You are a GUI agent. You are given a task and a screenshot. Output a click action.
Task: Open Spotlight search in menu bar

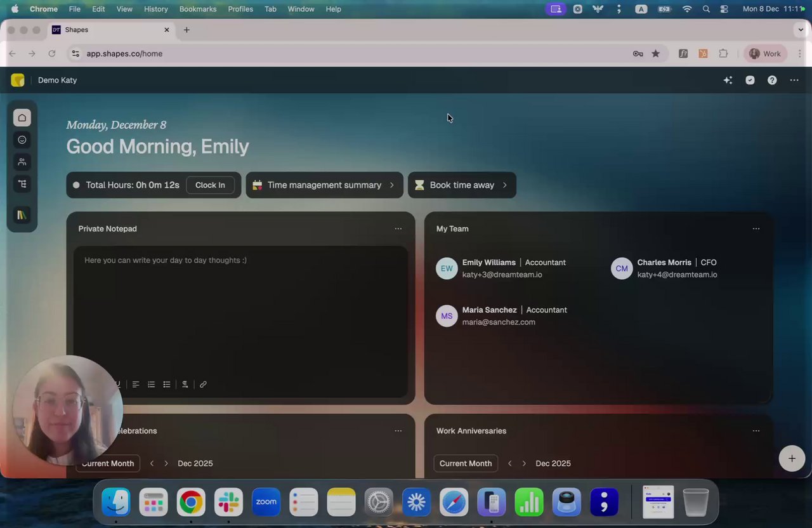706,9
